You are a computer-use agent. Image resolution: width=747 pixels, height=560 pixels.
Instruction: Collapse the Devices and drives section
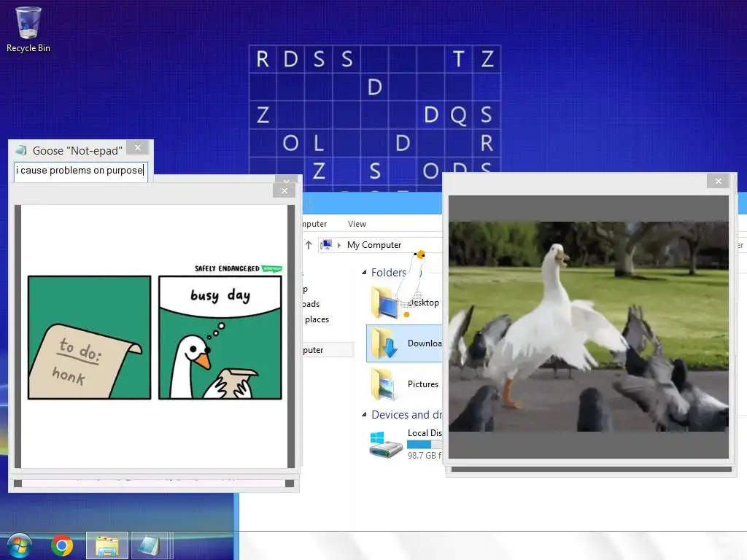pyautogui.click(x=364, y=415)
